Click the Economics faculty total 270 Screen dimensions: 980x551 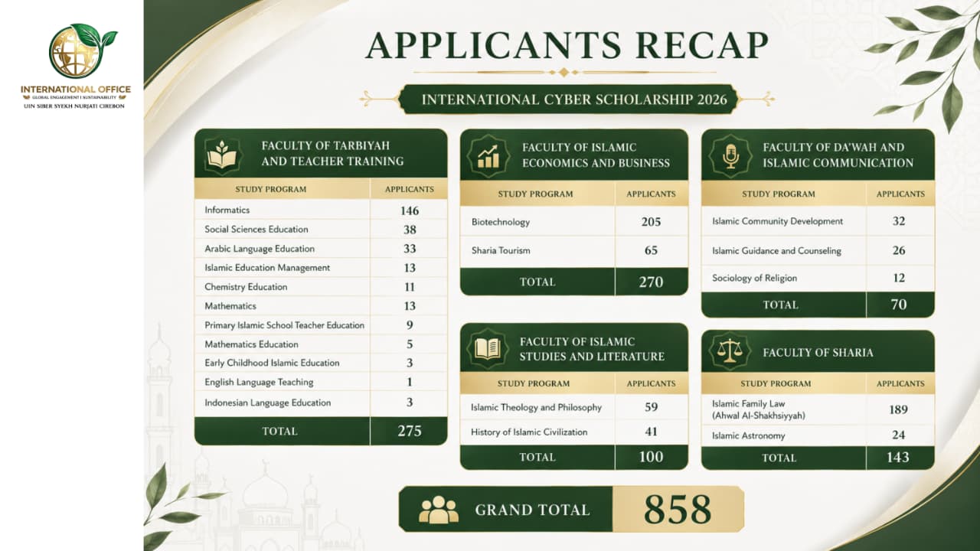652,282
